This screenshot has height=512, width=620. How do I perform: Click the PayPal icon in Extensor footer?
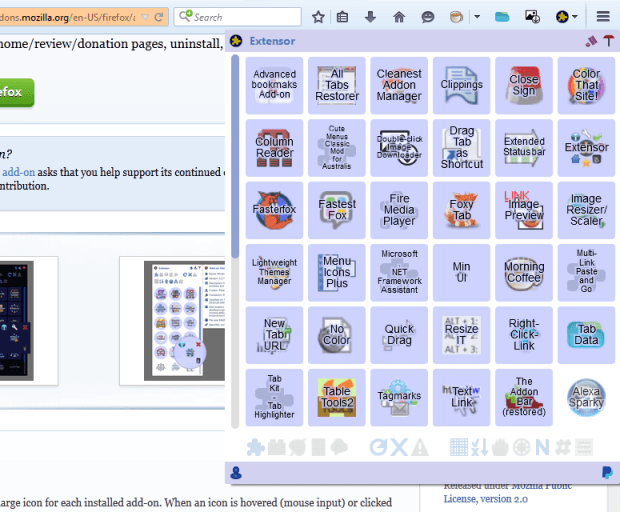607,472
